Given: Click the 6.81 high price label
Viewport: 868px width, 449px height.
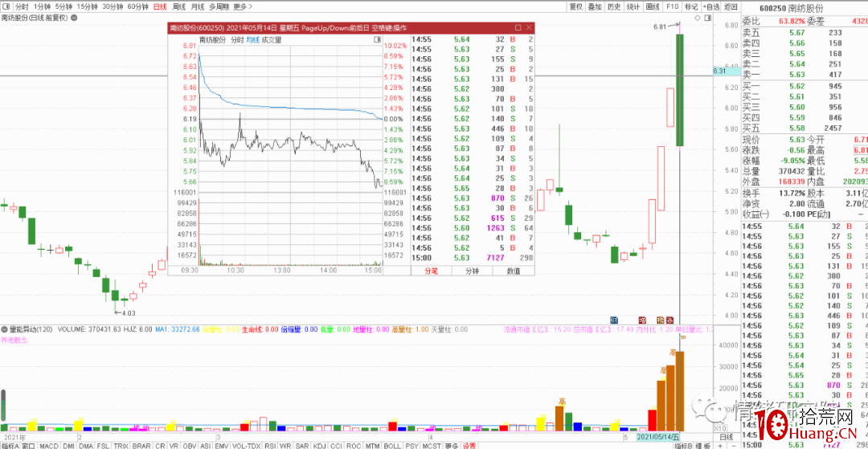Looking at the screenshot, I should 661,26.
